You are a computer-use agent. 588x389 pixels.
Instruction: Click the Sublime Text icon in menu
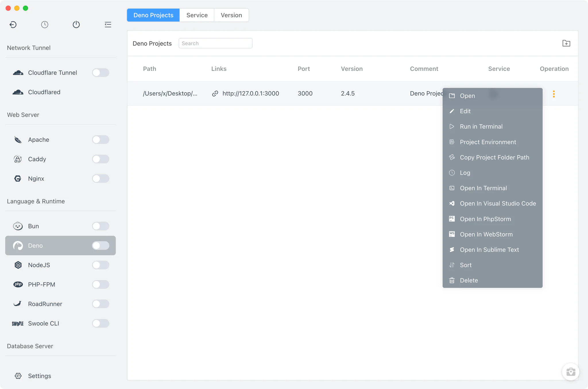[x=452, y=249]
